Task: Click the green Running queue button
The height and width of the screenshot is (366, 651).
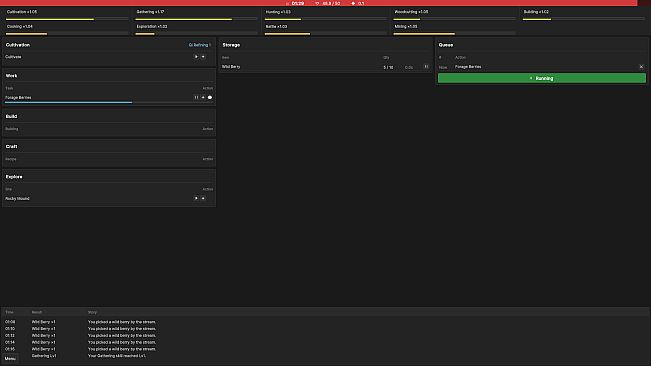Action: (x=542, y=78)
